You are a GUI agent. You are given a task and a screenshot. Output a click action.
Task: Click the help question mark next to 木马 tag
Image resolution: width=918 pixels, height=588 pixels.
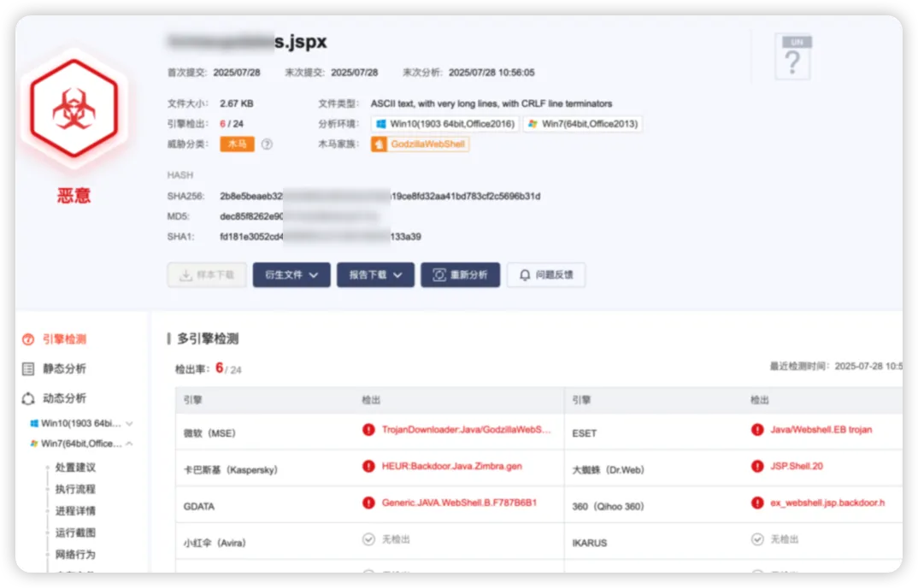tap(267, 144)
